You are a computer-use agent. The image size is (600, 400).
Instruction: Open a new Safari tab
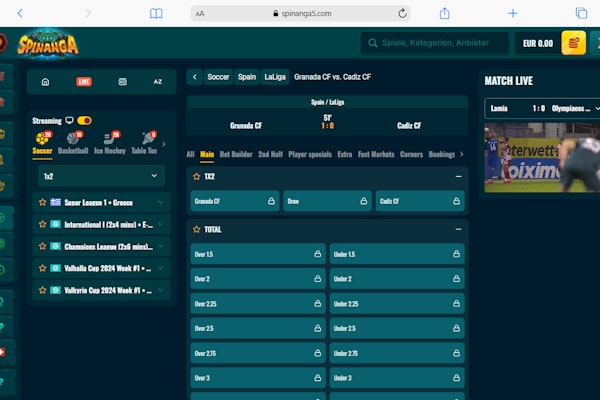[512, 13]
